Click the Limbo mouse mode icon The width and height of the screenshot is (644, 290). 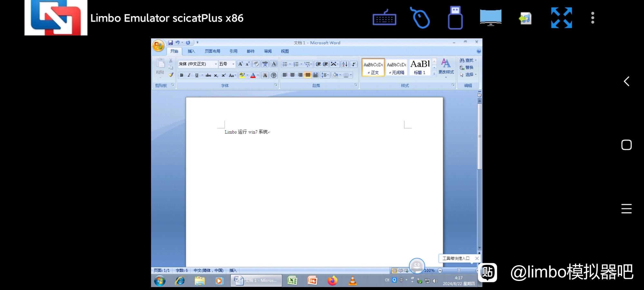click(x=420, y=18)
